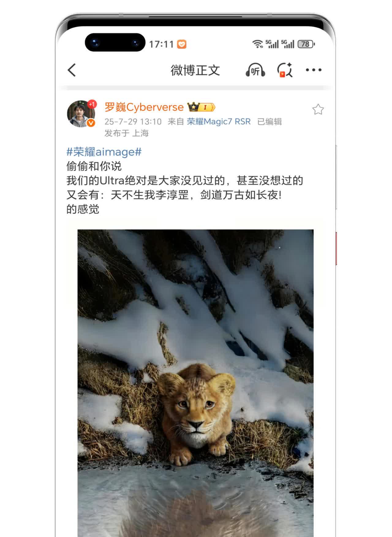
Task: Open the #荣耀aimage# hashtag topic
Action: click(x=104, y=152)
